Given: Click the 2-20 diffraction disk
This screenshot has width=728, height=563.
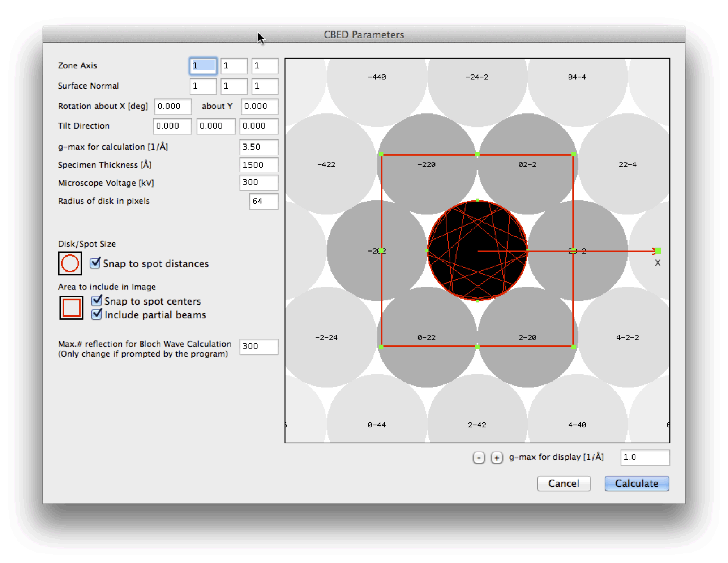Looking at the screenshot, I should click(527, 337).
